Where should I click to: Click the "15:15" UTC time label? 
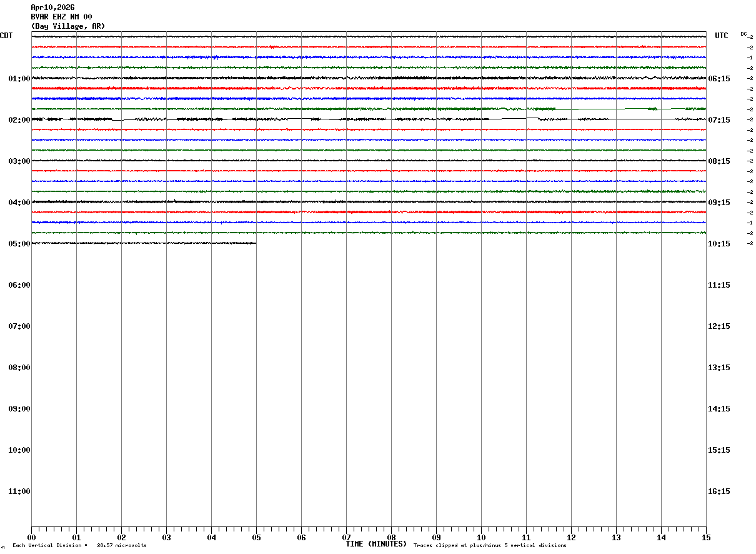coord(720,450)
